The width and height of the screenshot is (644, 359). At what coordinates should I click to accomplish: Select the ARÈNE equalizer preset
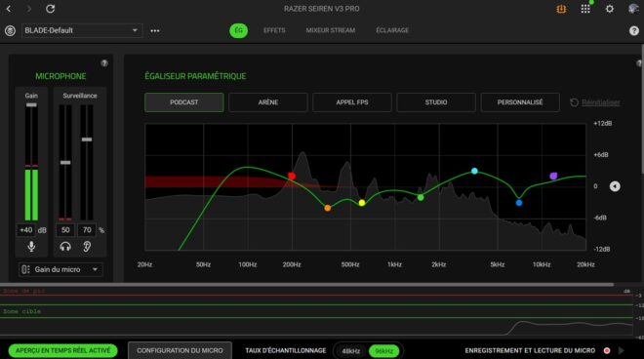tap(267, 102)
